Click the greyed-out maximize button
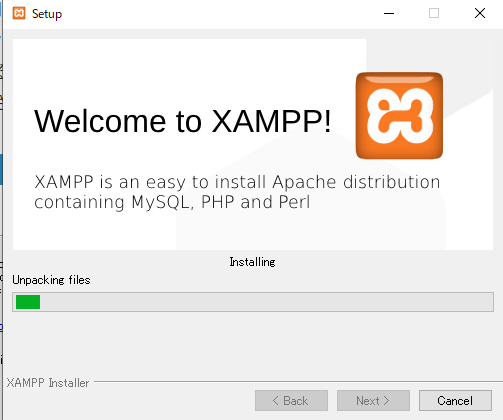 434,13
